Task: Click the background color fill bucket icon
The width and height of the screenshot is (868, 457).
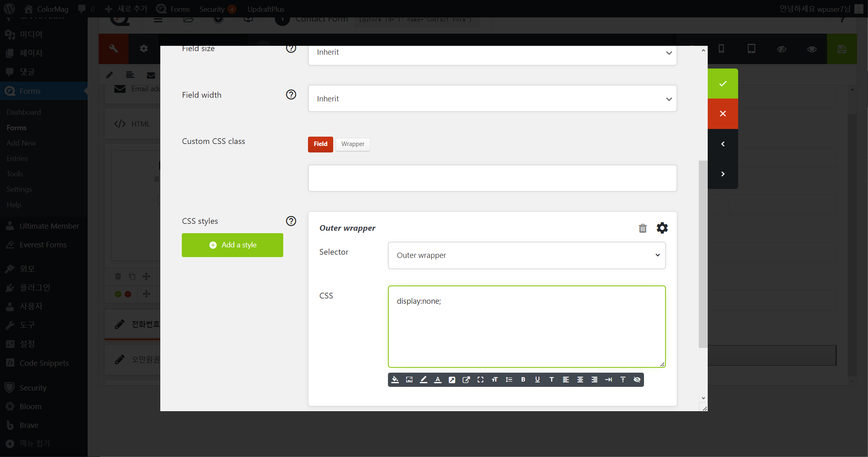Action: [395, 380]
